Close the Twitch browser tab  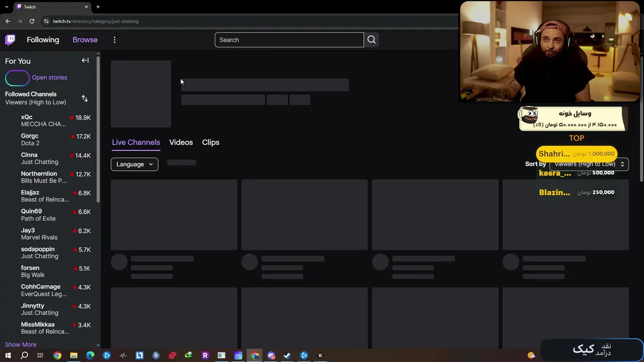[86, 7]
